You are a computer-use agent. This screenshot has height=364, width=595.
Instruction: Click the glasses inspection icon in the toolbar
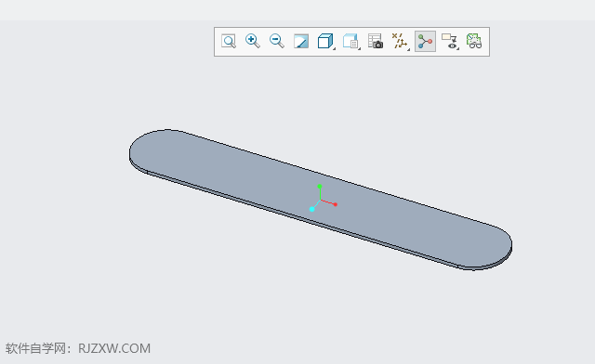point(474,42)
